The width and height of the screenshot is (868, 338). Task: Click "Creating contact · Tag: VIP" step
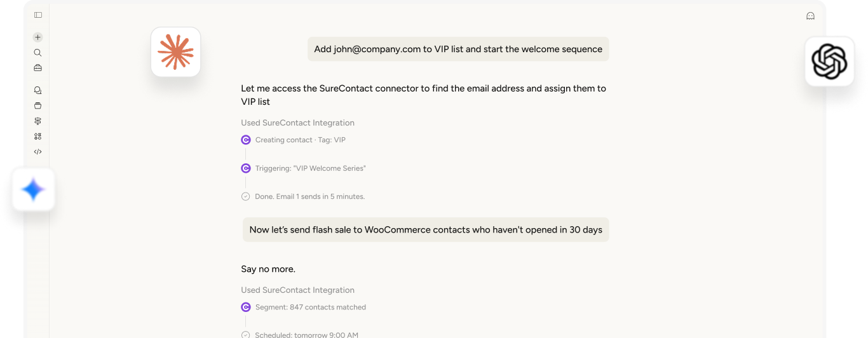300,140
